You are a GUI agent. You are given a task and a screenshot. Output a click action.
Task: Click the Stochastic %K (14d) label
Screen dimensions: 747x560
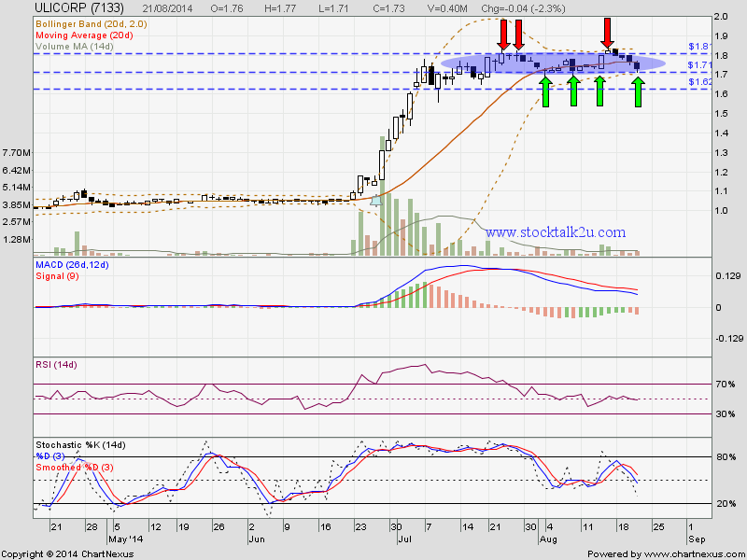tap(80, 445)
